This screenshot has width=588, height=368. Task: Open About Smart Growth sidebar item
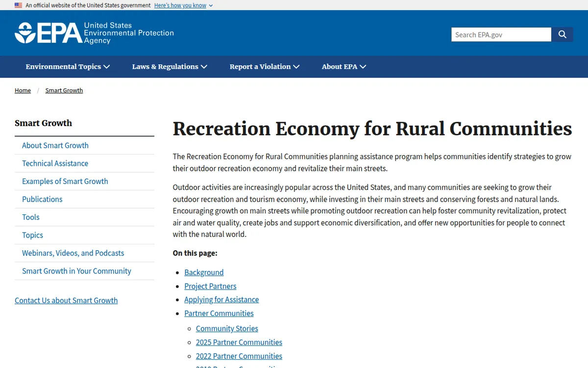point(84,146)
